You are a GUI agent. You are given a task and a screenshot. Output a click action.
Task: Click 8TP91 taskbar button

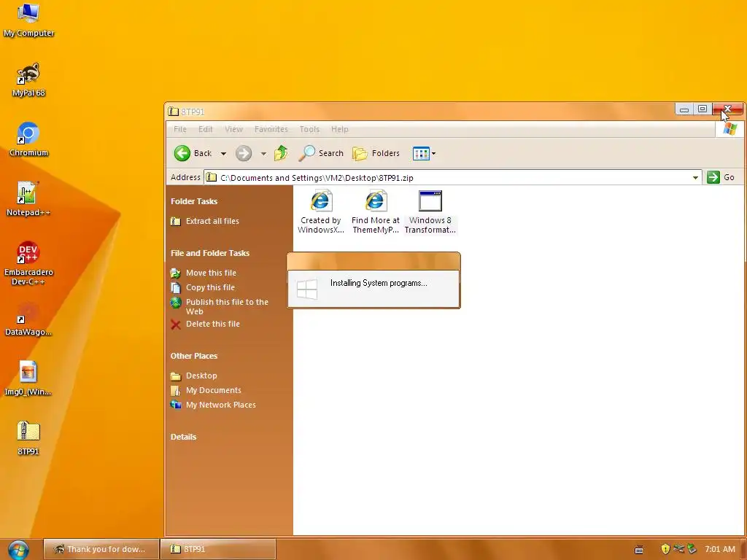point(217,549)
